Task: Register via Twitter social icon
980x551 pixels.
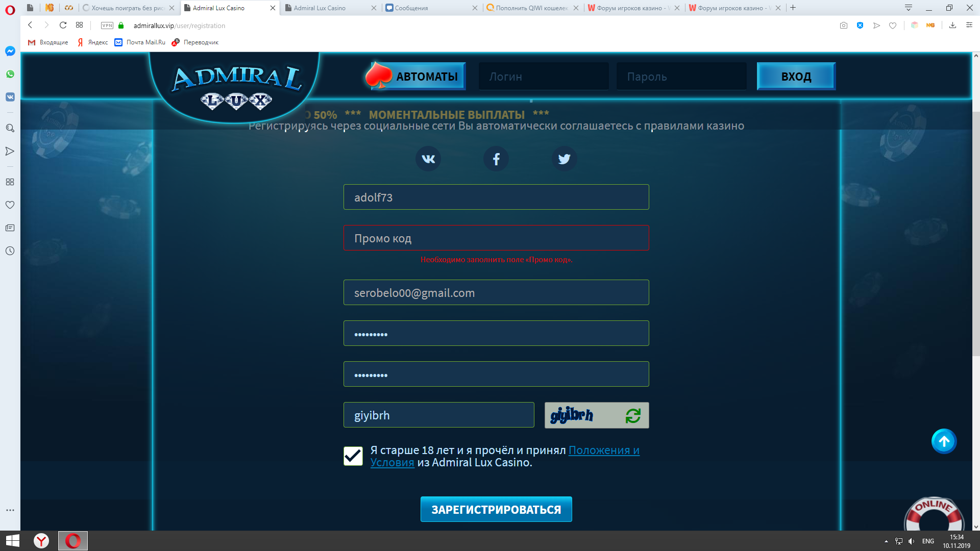Action: [564, 159]
